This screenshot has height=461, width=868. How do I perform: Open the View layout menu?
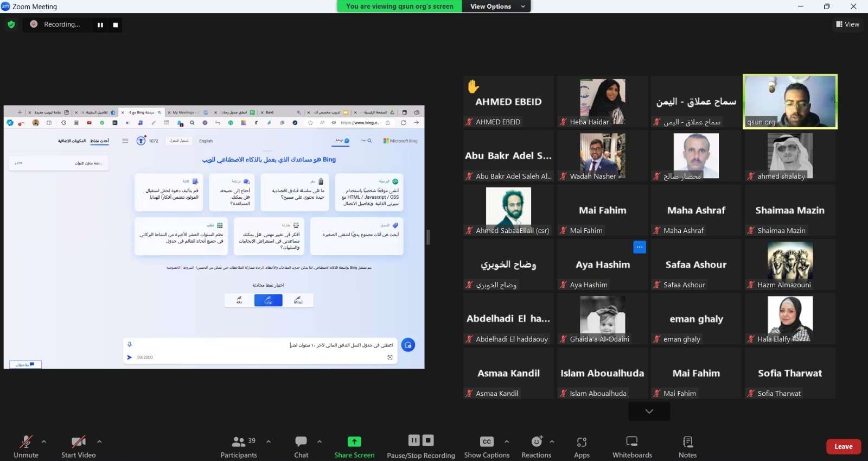pyautogui.click(x=847, y=24)
